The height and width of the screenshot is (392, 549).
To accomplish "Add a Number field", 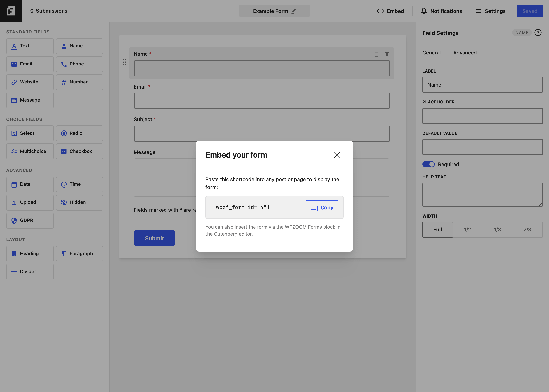I will (x=79, y=82).
